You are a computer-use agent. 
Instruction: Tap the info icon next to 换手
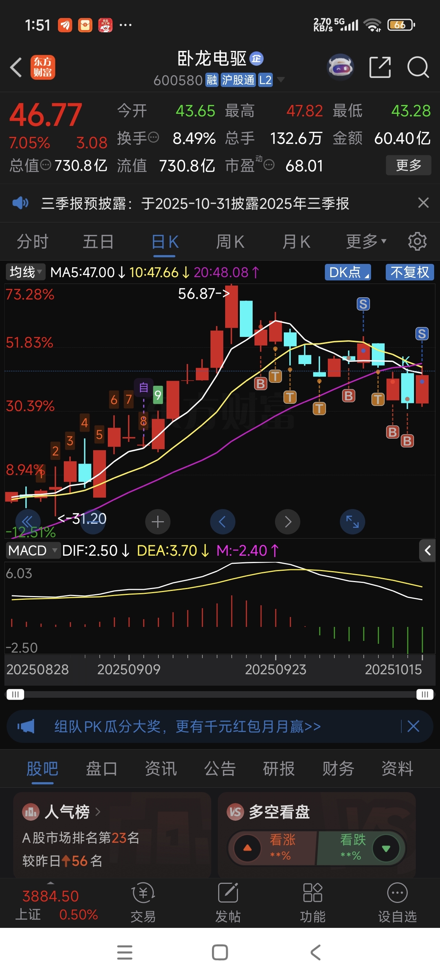click(153, 137)
